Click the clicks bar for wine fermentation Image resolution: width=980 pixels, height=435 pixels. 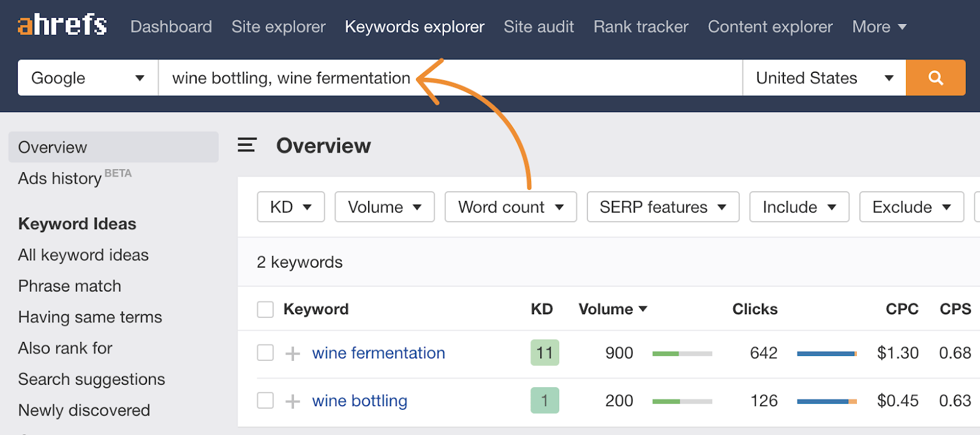click(x=827, y=354)
